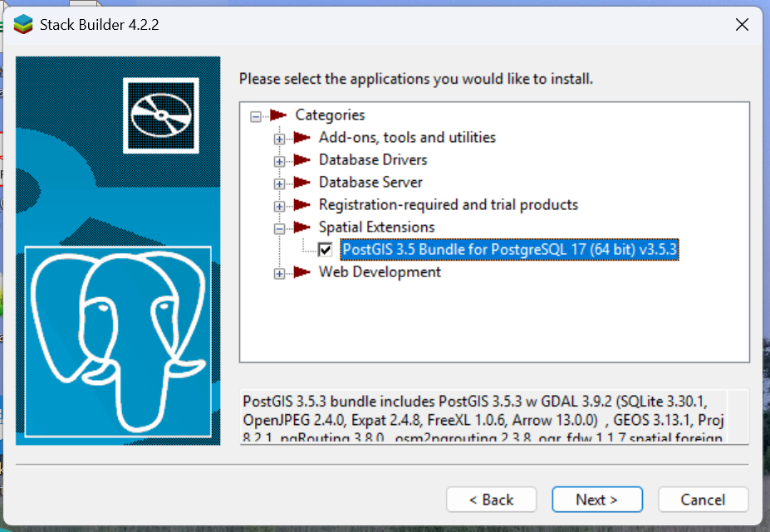
Task: Collapse the root Categories tree node
Action: click(x=256, y=116)
